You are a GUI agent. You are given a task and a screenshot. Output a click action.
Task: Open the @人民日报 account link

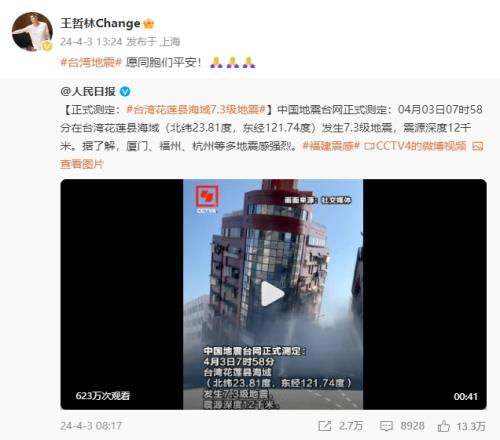88,91
